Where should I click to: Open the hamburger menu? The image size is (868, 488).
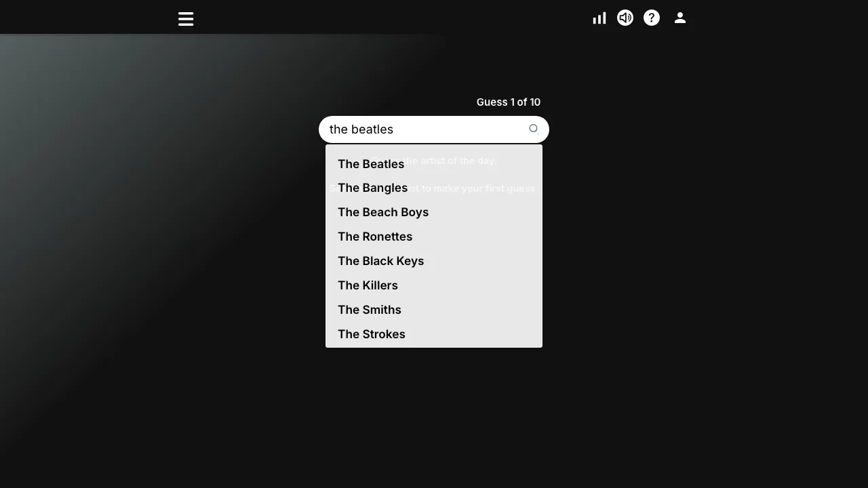(186, 19)
